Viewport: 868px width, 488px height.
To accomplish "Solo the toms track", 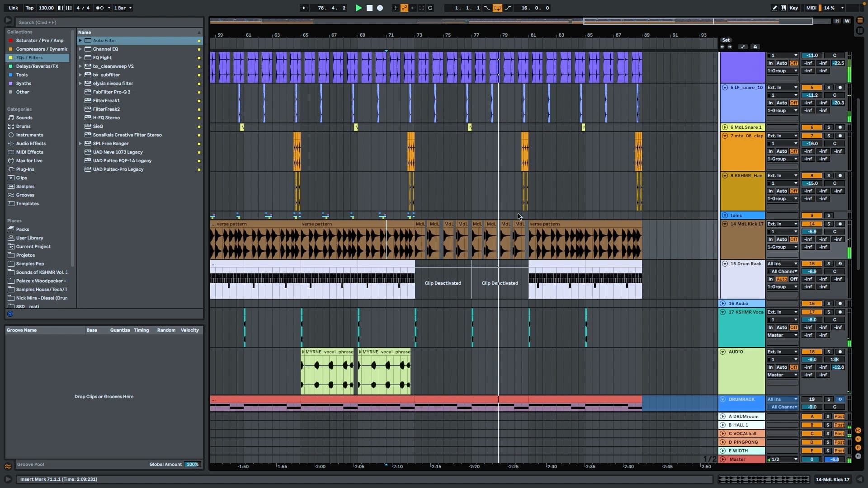I will tap(829, 216).
